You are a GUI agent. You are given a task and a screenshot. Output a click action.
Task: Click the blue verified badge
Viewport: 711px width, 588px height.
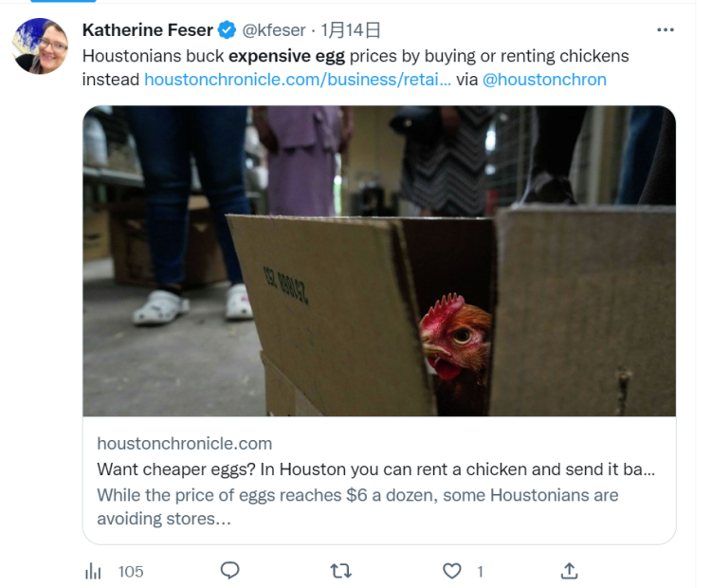coord(228,30)
